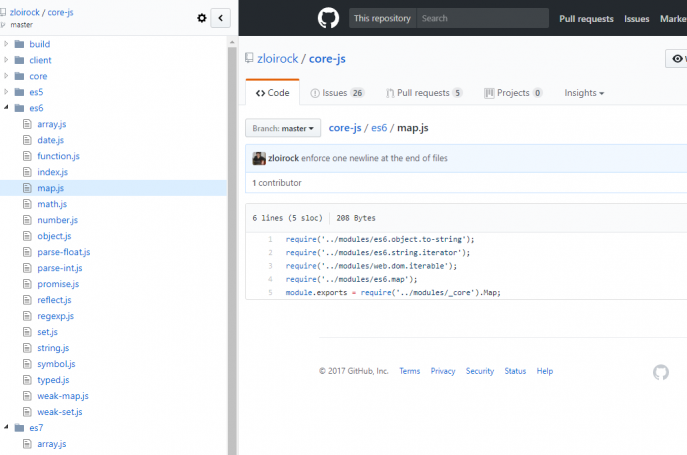Viewport: 687px width, 455px height.
Task: Click the zloirock author name in the commit bar
Action: coord(283,158)
